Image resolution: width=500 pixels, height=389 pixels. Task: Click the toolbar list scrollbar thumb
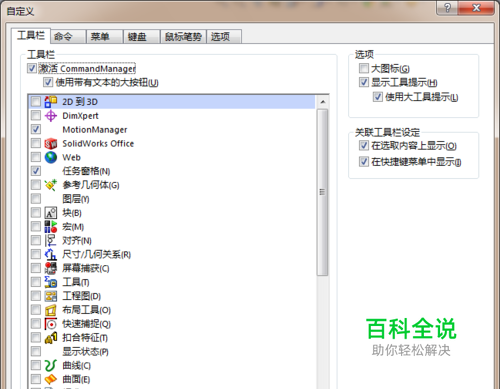tap(322, 192)
